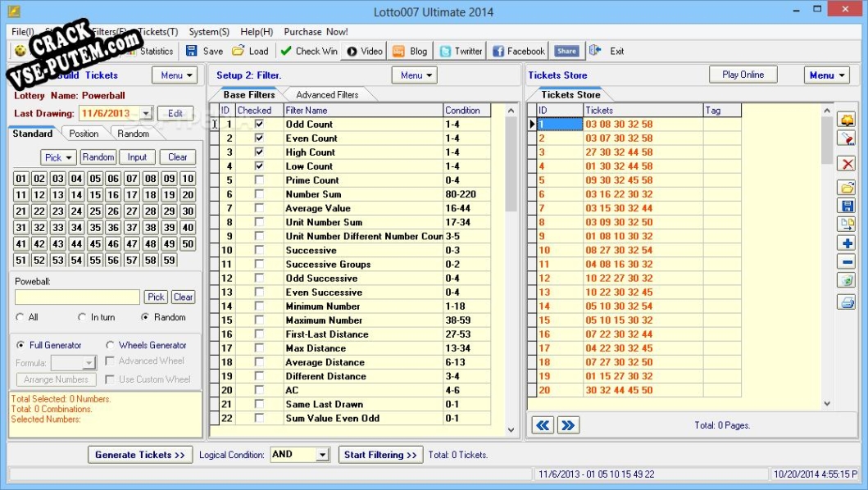
Task: Click the Powerball input field
Action: coord(78,297)
